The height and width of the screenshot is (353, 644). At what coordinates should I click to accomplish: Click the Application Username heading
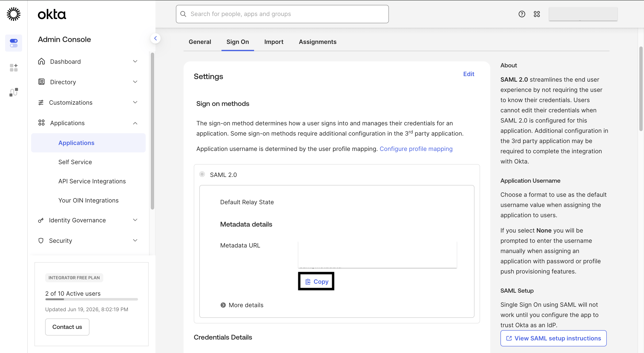(x=530, y=181)
